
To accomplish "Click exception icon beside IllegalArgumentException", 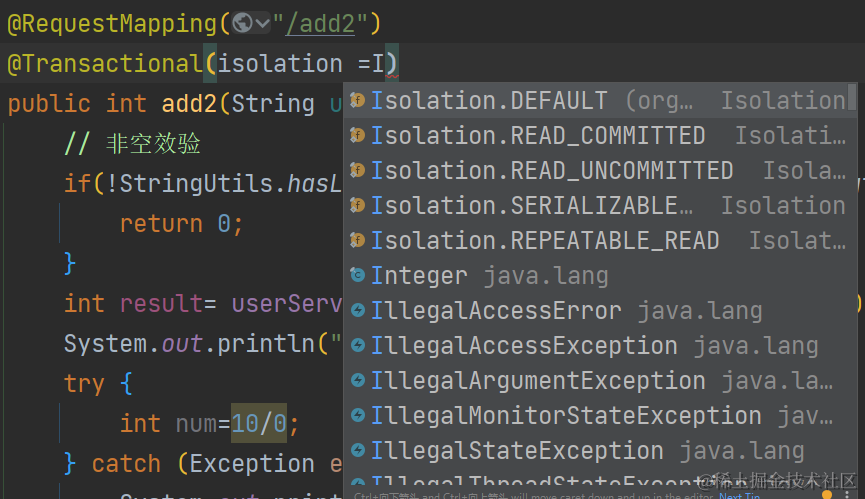I will pyautogui.click(x=357, y=380).
